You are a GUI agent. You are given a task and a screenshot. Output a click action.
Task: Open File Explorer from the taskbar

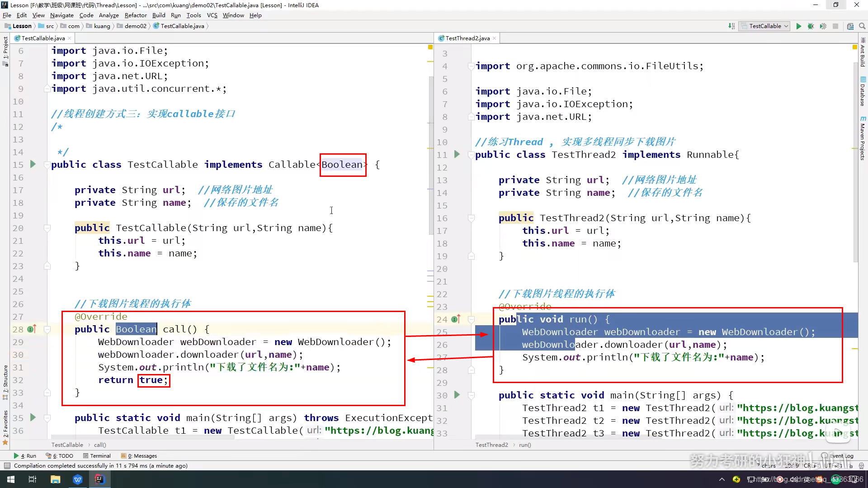tap(55, 479)
